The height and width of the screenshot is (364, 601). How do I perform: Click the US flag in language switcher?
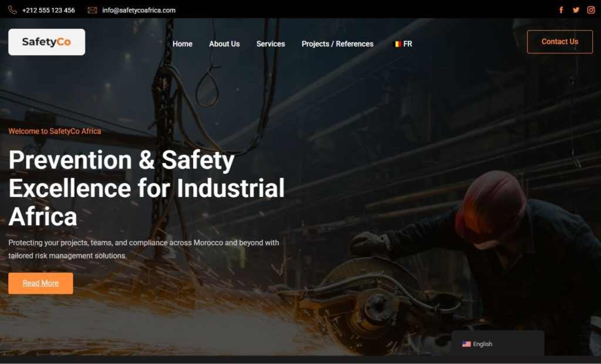(467, 344)
